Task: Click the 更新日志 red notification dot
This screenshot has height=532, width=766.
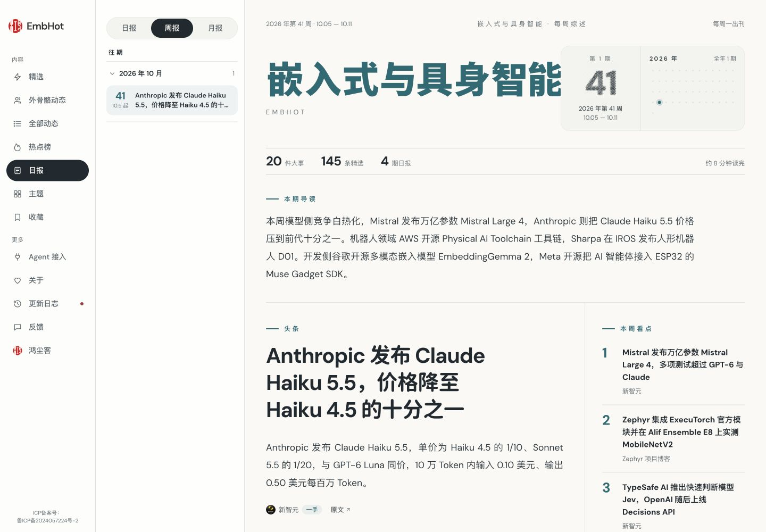Action: [x=82, y=304]
